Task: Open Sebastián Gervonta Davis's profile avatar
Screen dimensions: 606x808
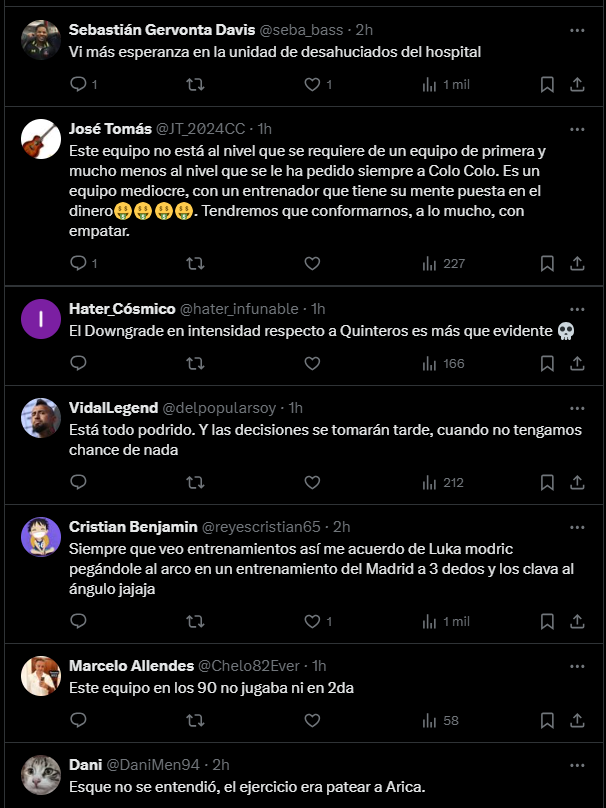Action: 41,40
